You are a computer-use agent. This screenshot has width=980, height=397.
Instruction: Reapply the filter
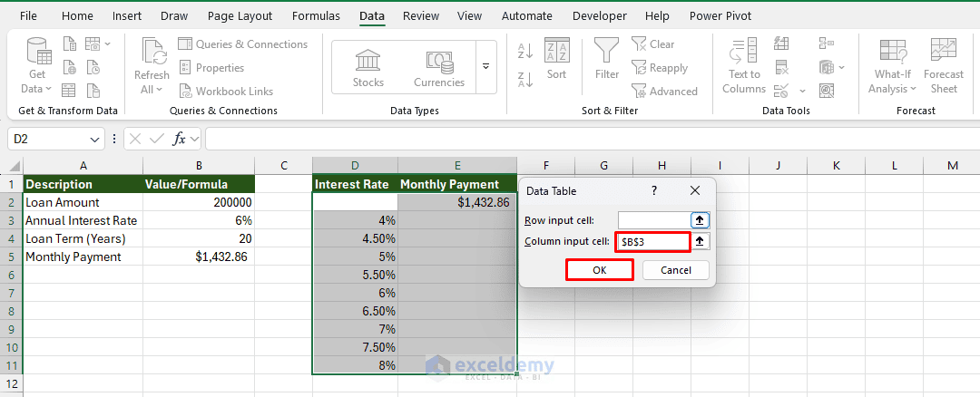point(660,68)
